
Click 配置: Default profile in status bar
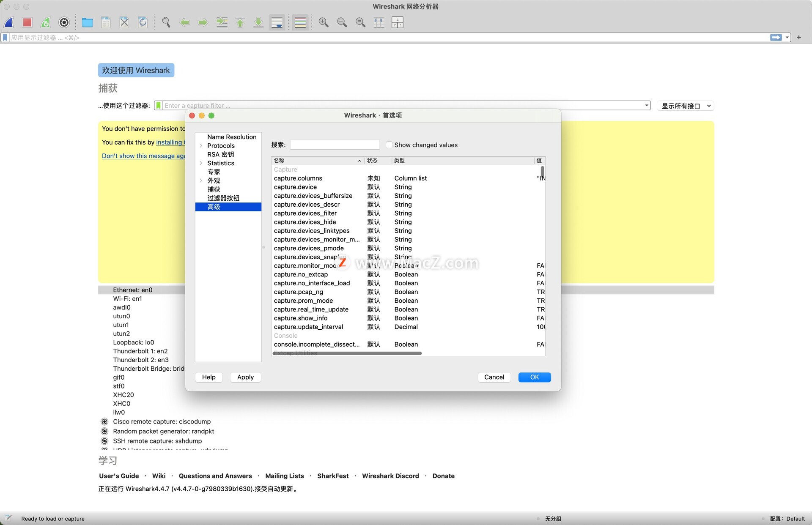click(787, 519)
